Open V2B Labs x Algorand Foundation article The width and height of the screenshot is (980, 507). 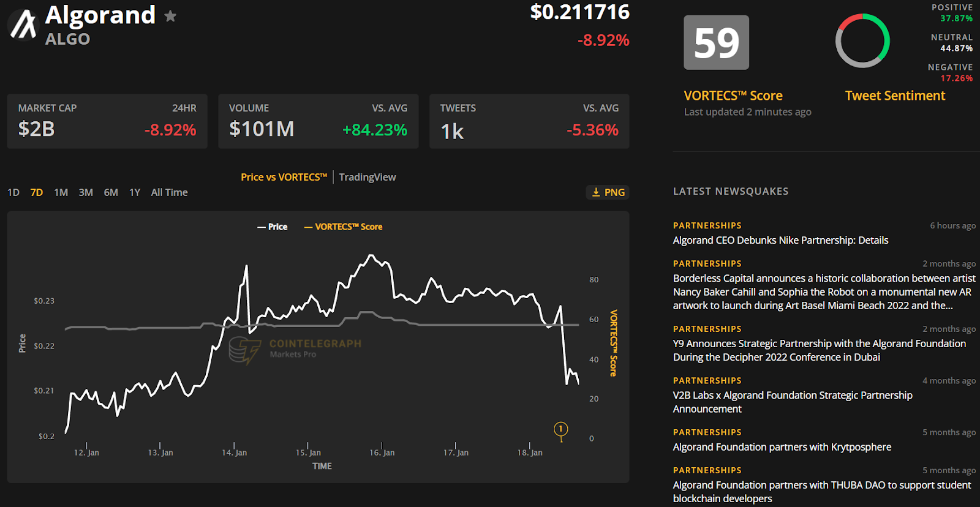click(x=793, y=402)
